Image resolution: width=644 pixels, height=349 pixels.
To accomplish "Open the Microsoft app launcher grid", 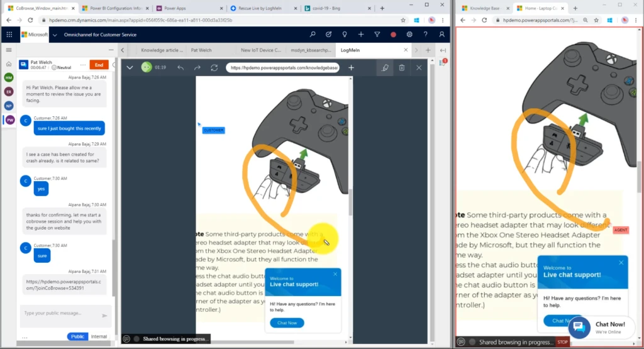I will pyautogui.click(x=9, y=35).
